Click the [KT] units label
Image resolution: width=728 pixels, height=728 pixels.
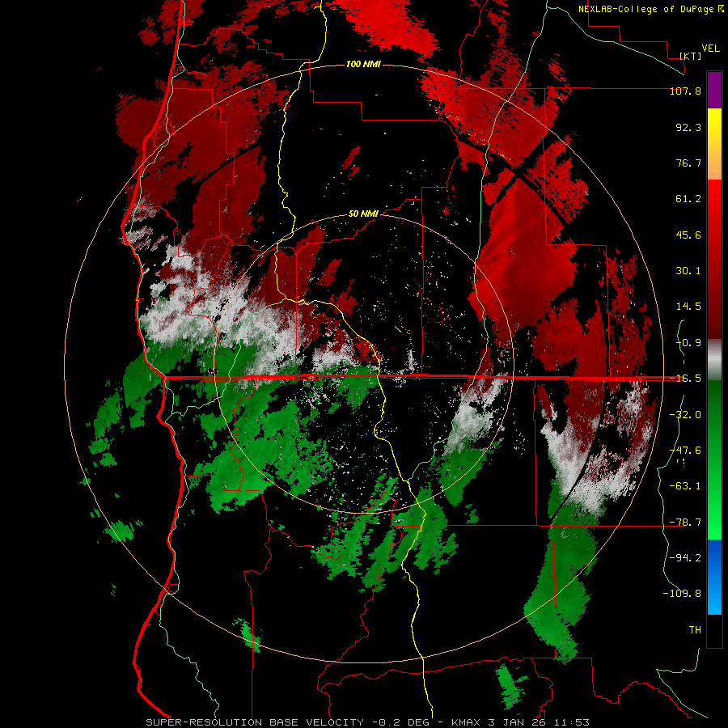pos(691,56)
